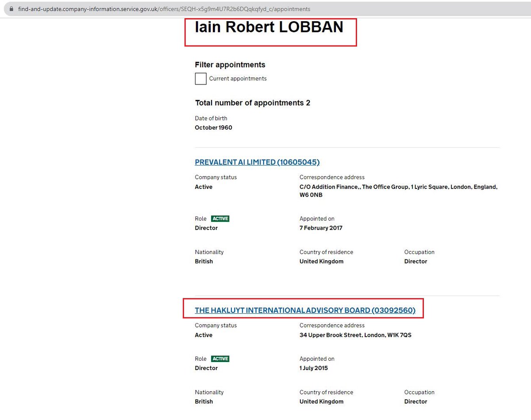Click the Iain Robert LOBBAN heading
This screenshot has height=420, width=531.
coord(269,27)
